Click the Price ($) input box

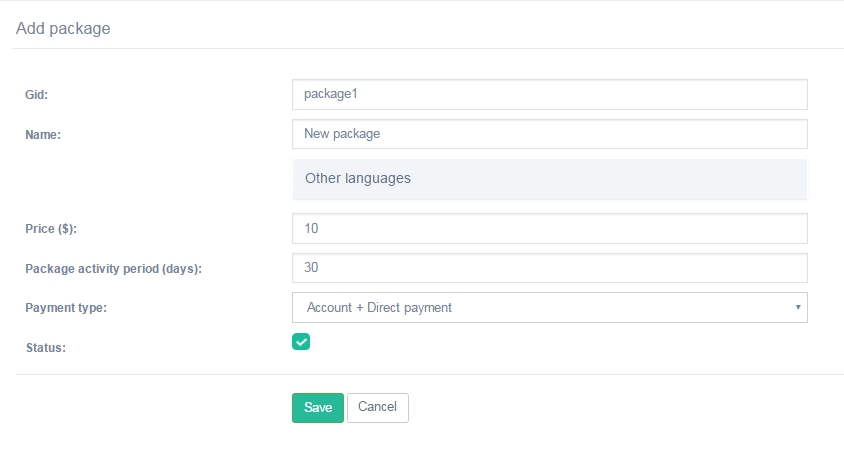point(549,229)
